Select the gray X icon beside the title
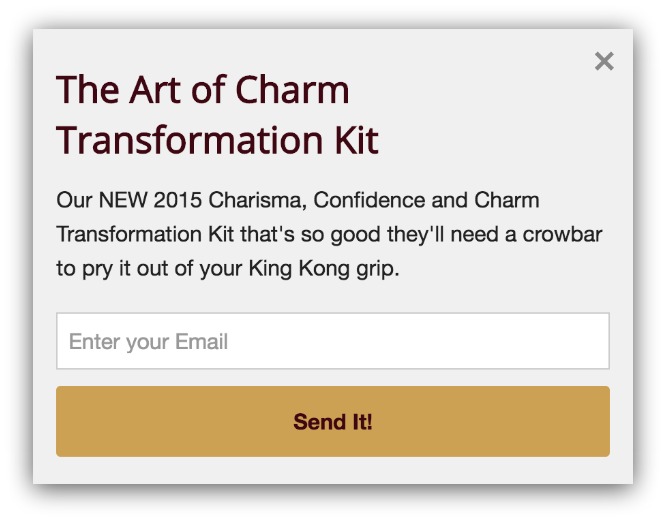 click(604, 61)
